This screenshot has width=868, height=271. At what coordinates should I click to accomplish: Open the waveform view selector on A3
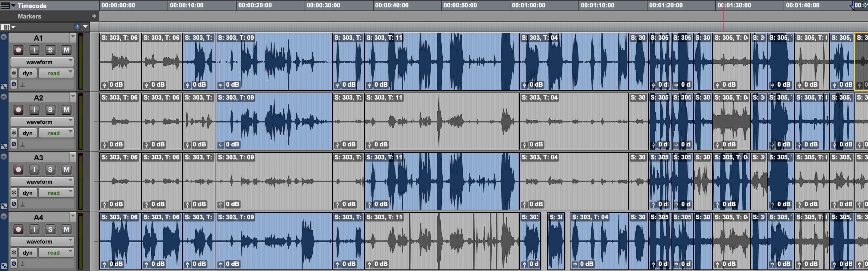click(42, 182)
